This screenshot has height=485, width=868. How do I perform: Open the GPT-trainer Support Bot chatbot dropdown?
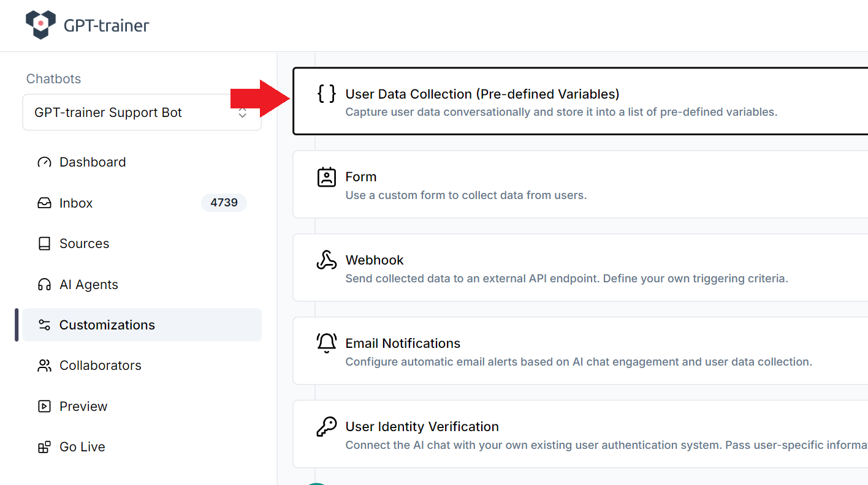(x=142, y=113)
